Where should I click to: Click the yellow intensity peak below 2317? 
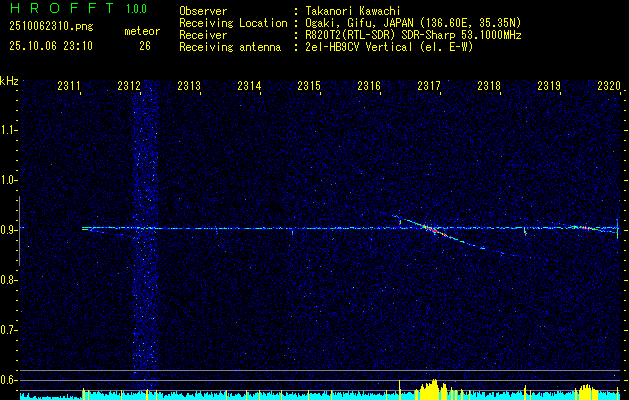(x=432, y=389)
